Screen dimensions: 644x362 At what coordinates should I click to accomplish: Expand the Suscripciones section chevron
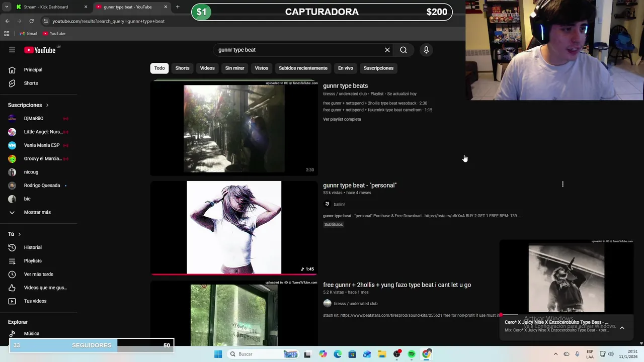click(47, 105)
